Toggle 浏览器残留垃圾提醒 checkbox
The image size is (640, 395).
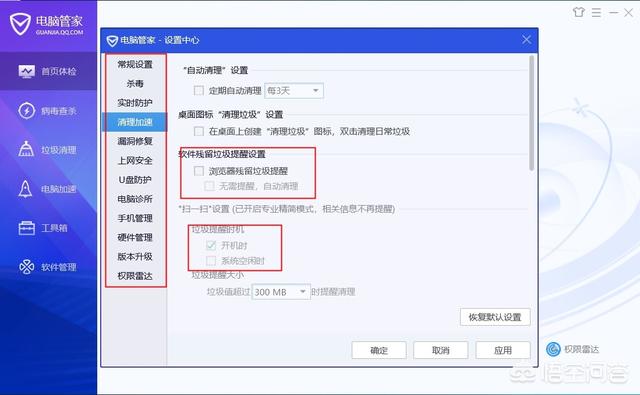coord(199,171)
